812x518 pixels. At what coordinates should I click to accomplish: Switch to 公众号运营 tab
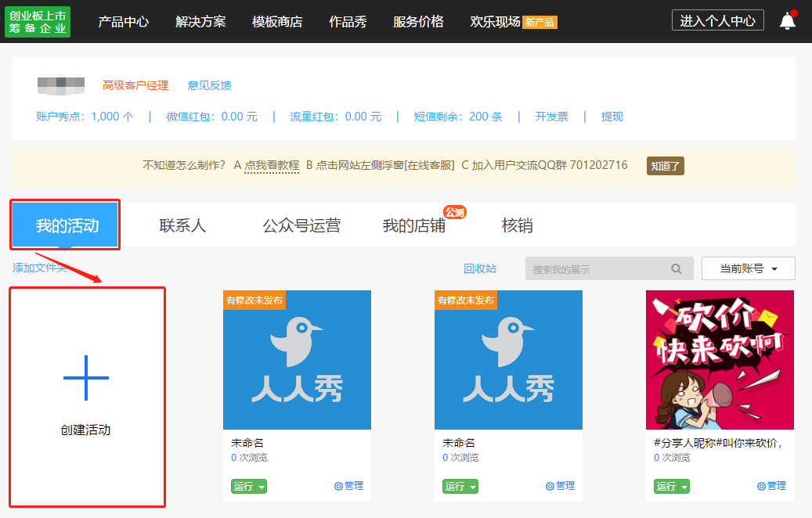(301, 225)
